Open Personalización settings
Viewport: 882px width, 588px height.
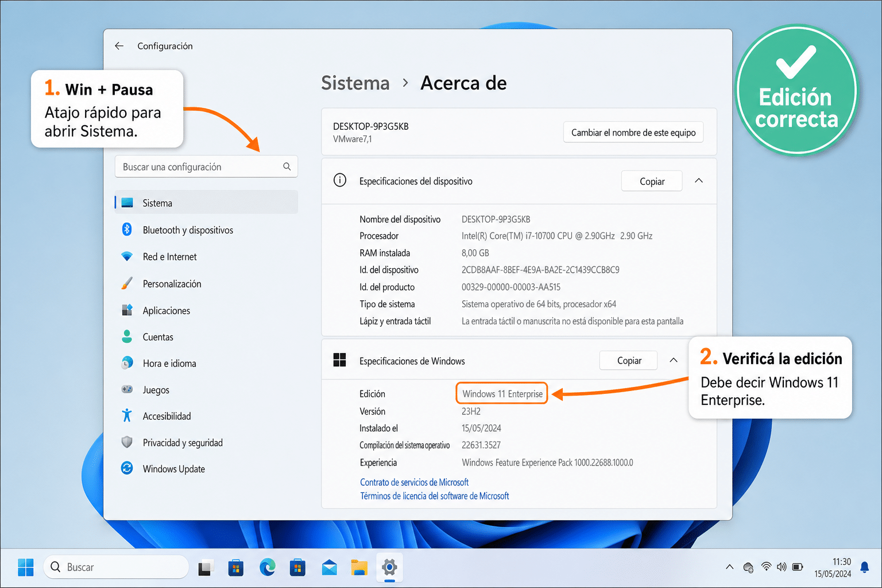206,284
